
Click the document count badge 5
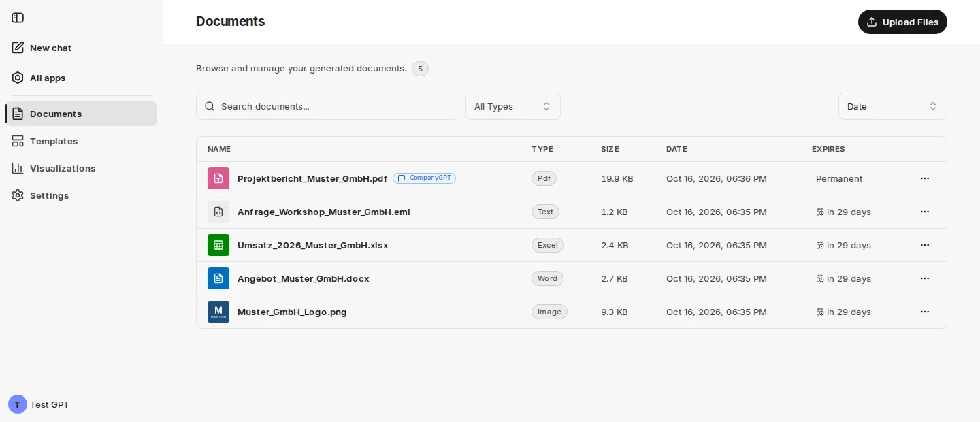click(420, 69)
